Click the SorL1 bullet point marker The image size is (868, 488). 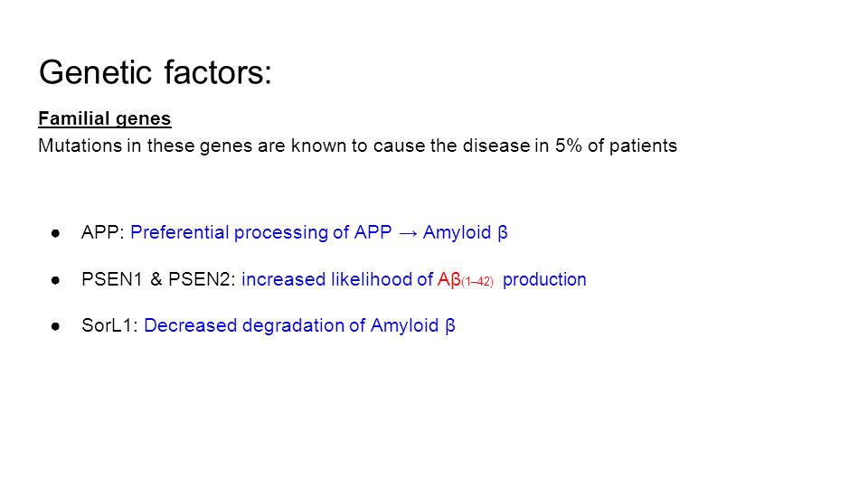(55, 326)
